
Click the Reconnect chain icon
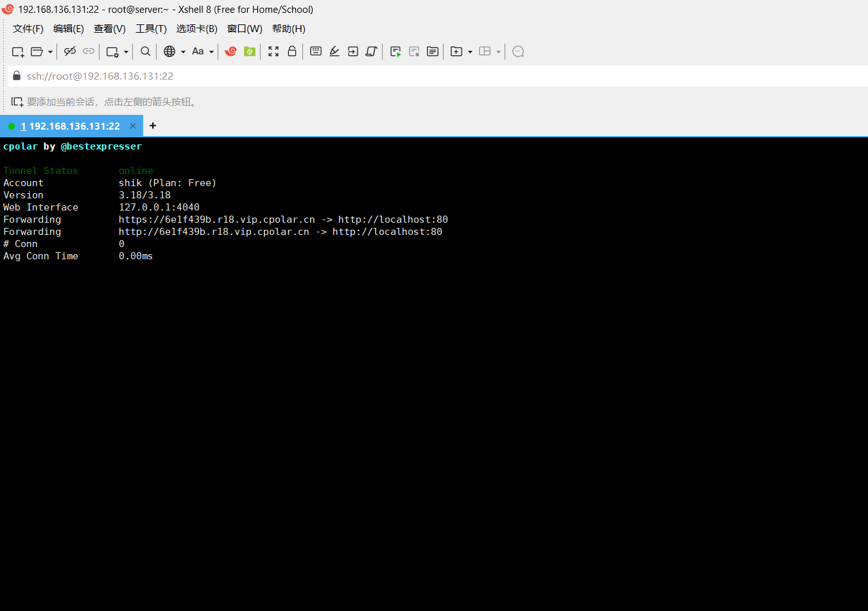[89, 51]
